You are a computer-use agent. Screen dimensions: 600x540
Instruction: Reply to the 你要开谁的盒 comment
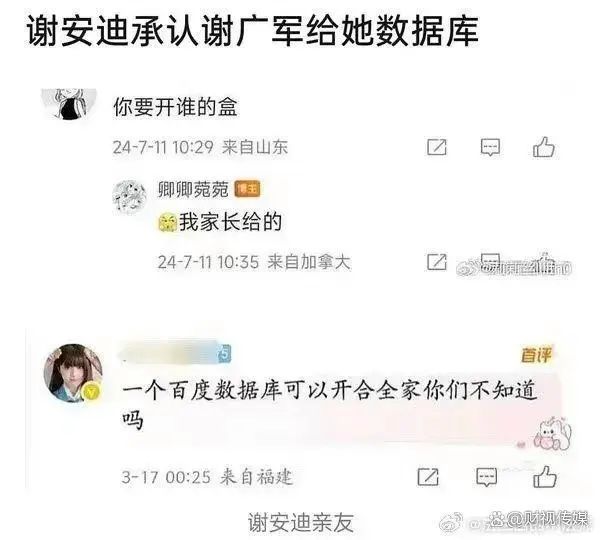(490, 147)
